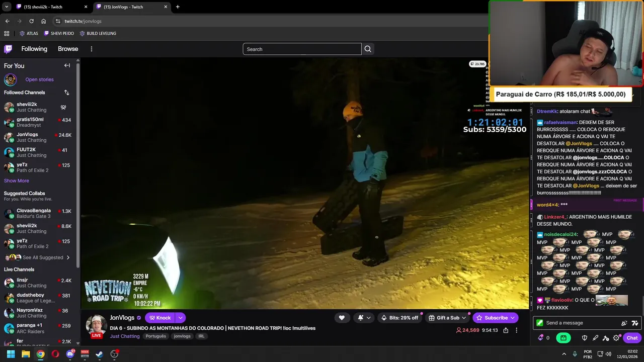This screenshot has width=644, height=362.
Task: Focus the Twitch Search box
Action: (x=302, y=49)
